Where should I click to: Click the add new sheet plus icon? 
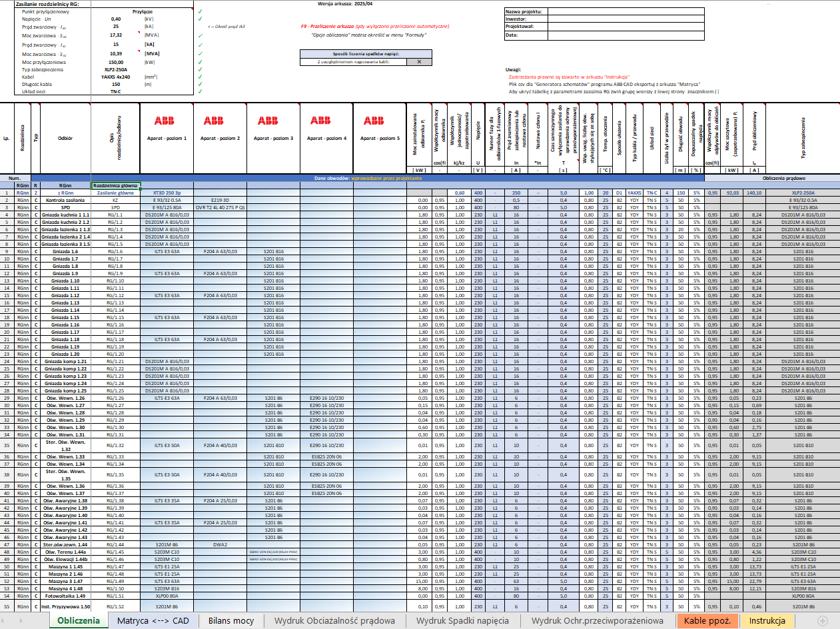tap(823, 620)
